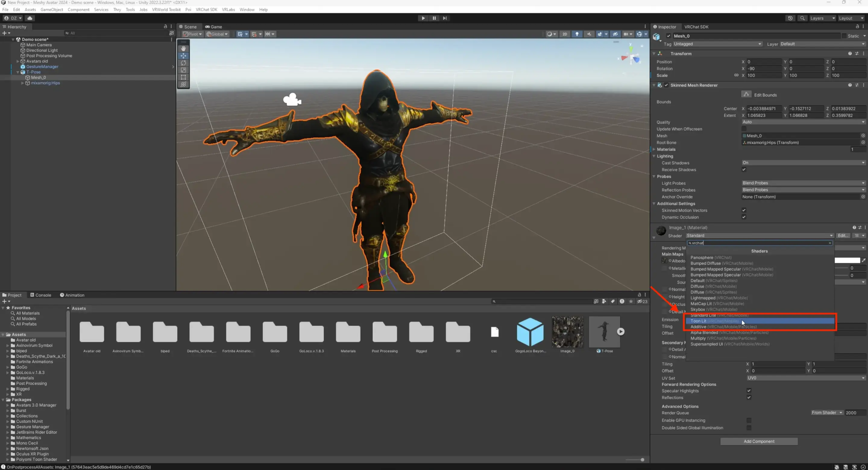This screenshot has width=868, height=470.
Task: Select the Toon Lit shader from the list
Action: click(725, 321)
